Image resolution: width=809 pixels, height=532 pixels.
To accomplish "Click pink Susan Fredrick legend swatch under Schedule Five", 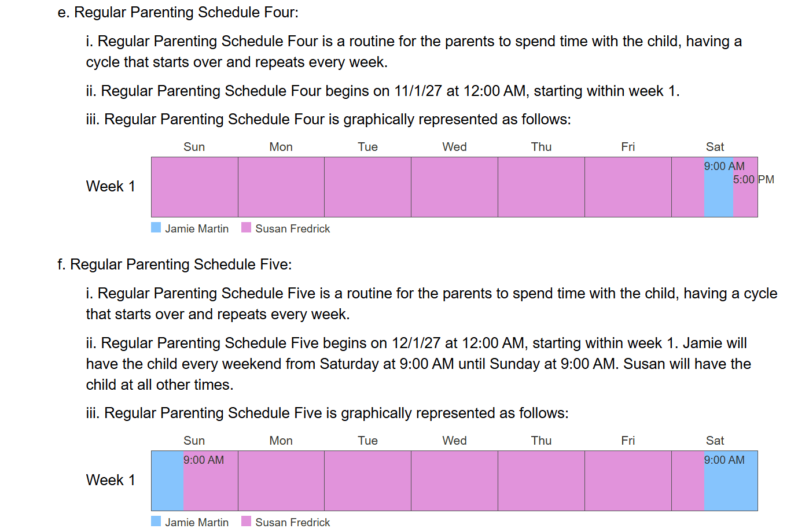I will pos(247,521).
